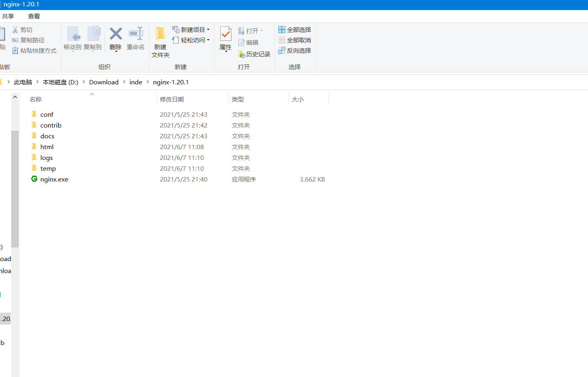Click the 移动到 button
Image resolution: width=588 pixels, height=377 pixels.
click(72, 39)
